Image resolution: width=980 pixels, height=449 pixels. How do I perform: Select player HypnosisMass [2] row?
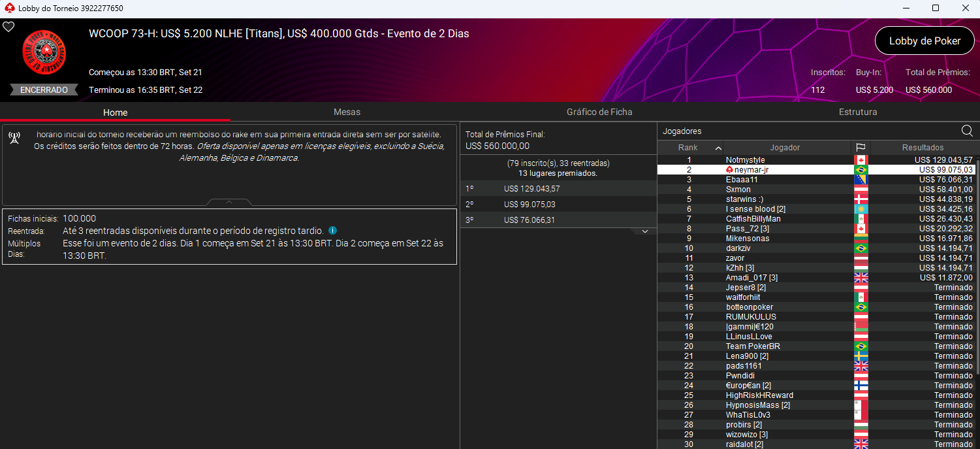[816, 405]
